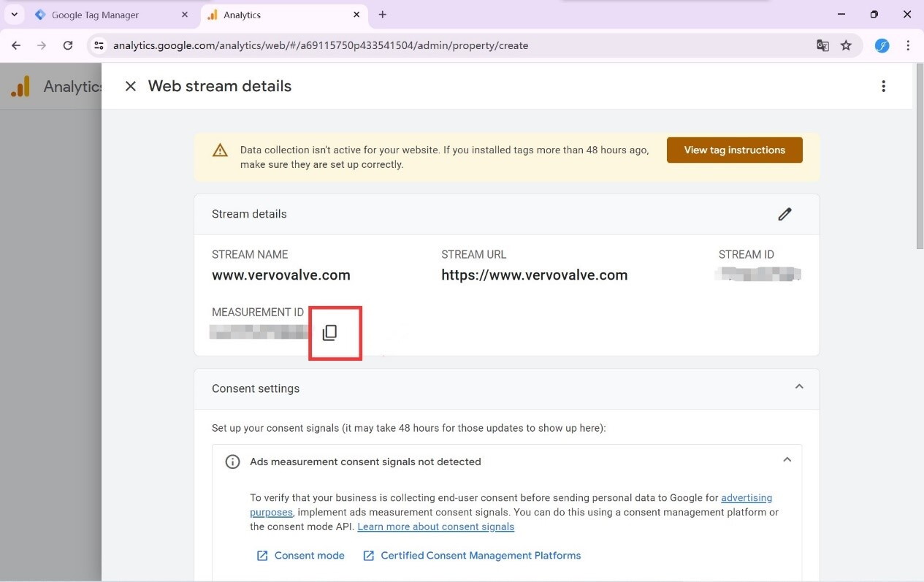The image size is (924, 582).
Task: Go back to the previous page
Action: click(16, 45)
